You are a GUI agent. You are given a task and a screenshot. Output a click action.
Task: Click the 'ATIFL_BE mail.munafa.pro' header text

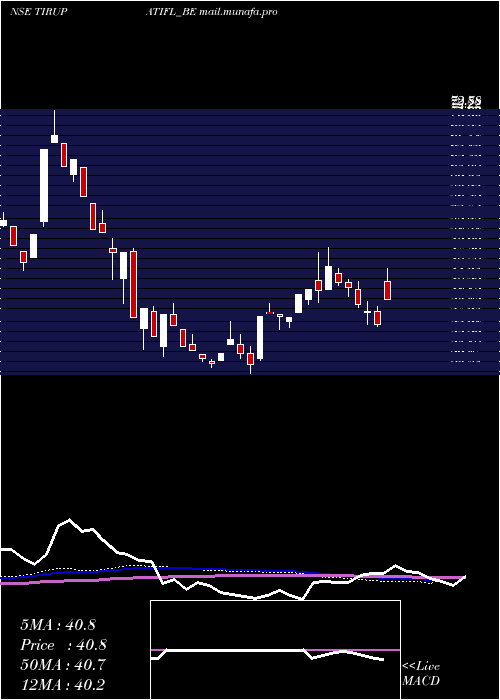click(x=211, y=12)
